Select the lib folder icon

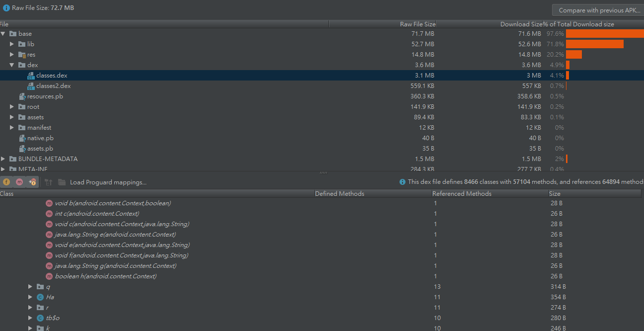pyautogui.click(x=22, y=44)
